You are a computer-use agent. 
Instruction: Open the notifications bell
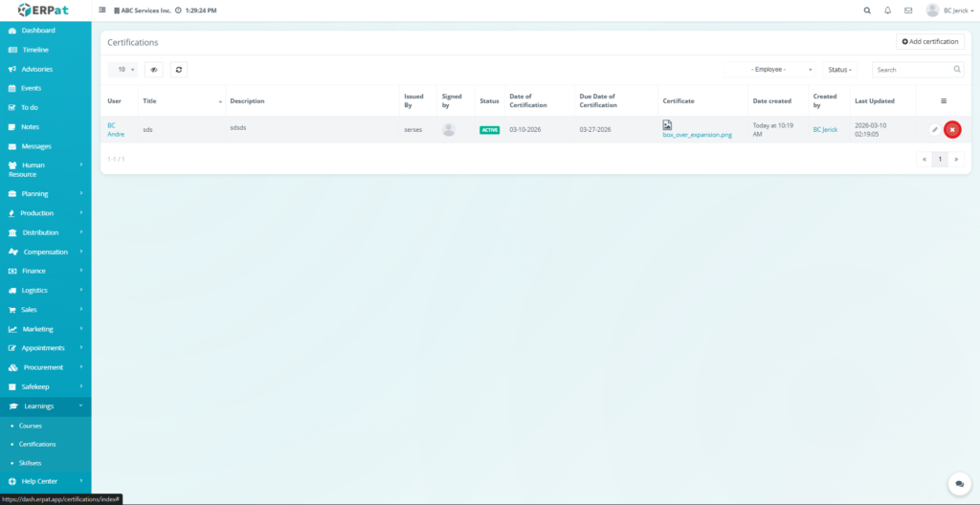click(887, 11)
